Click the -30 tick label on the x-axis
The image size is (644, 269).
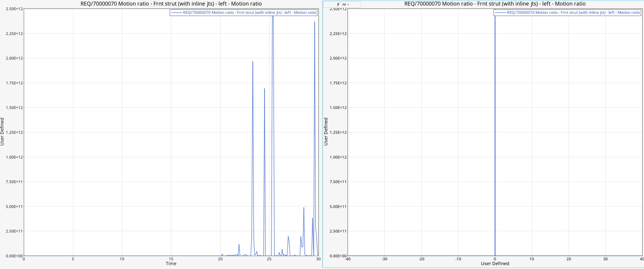(385, 259)
